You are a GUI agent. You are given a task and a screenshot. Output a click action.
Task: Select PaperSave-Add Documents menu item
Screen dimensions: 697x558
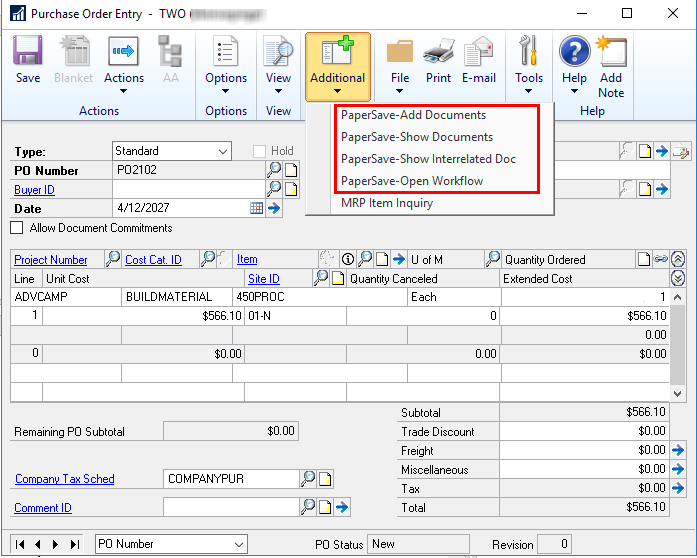413,115
